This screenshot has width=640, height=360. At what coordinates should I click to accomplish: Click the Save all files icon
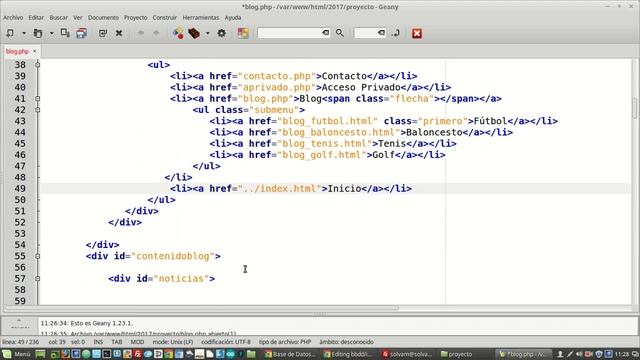tap(81, 33)
